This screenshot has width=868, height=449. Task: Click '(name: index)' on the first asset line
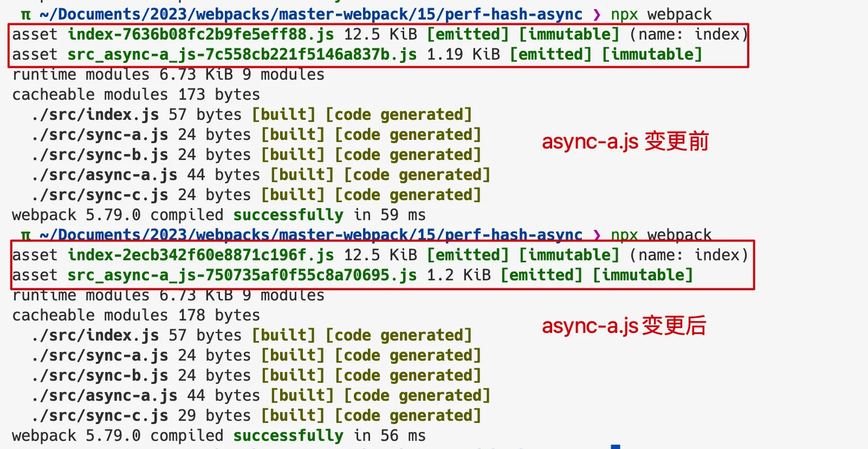pos(689,34)
